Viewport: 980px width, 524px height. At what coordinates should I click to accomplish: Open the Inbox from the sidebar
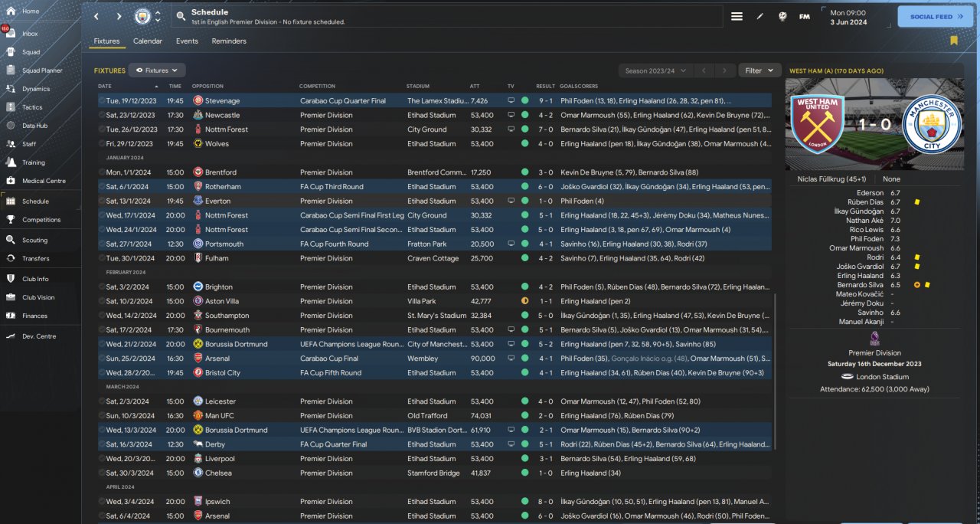(30, 34)
